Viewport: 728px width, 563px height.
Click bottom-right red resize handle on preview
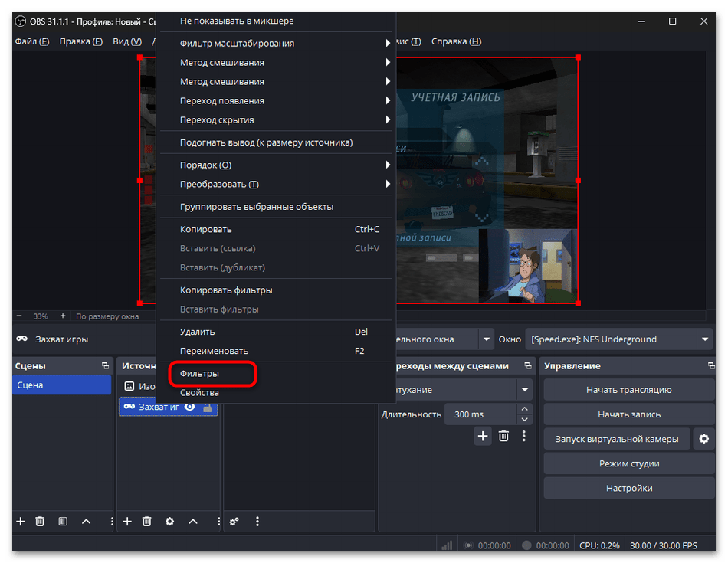click(x=578, y=303)
